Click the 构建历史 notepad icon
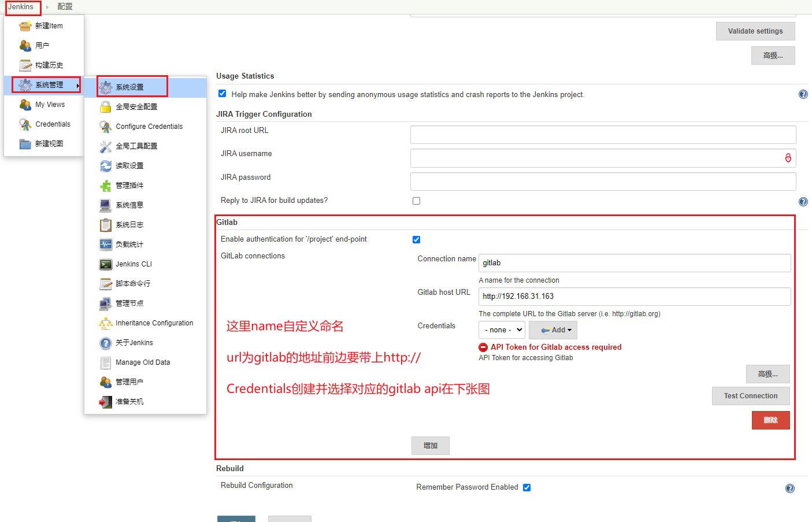 tap(25, 65)
